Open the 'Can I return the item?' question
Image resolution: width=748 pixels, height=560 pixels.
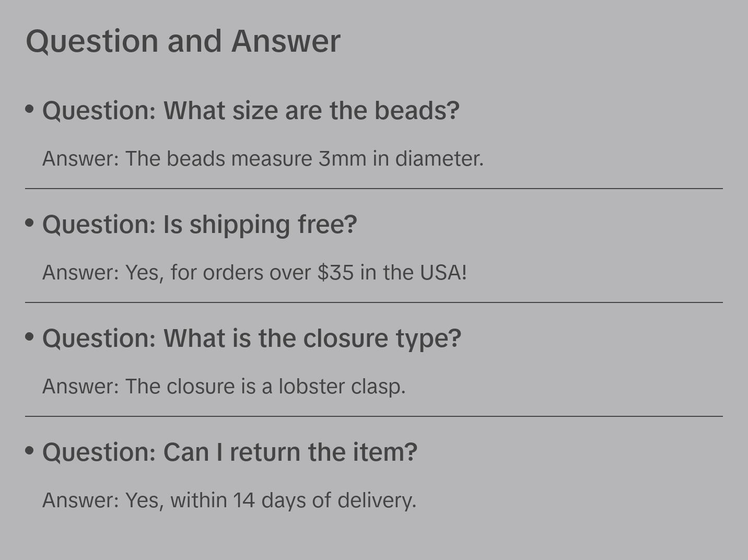(x=230, y=452)
